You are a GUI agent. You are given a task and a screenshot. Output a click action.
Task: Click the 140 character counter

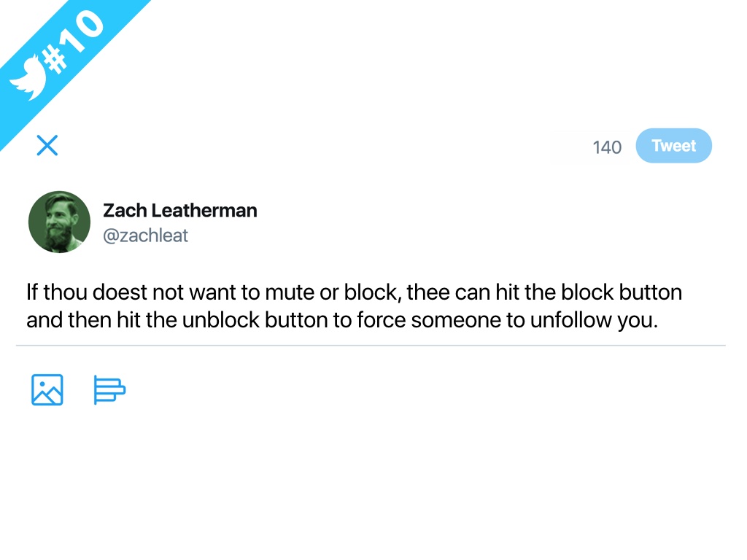[x=607, y=147]
